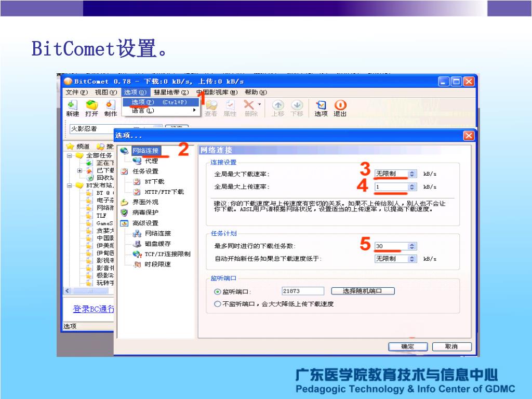Collapse the BT发布站 tree node
The width and height of the screenshot is (532, 399).
tap(70, 185)
